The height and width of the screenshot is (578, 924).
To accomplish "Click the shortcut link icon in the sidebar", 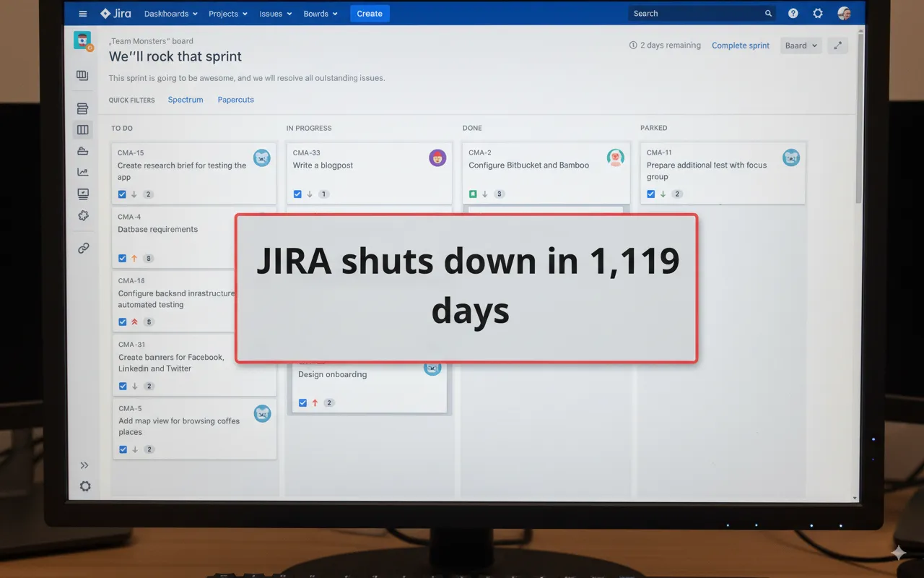I will 84,248.
